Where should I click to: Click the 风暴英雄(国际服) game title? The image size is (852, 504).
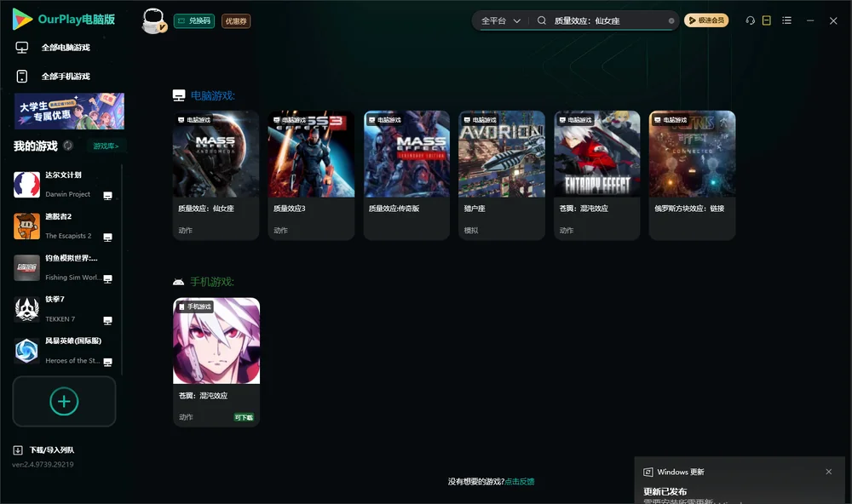tap(72, 341)
